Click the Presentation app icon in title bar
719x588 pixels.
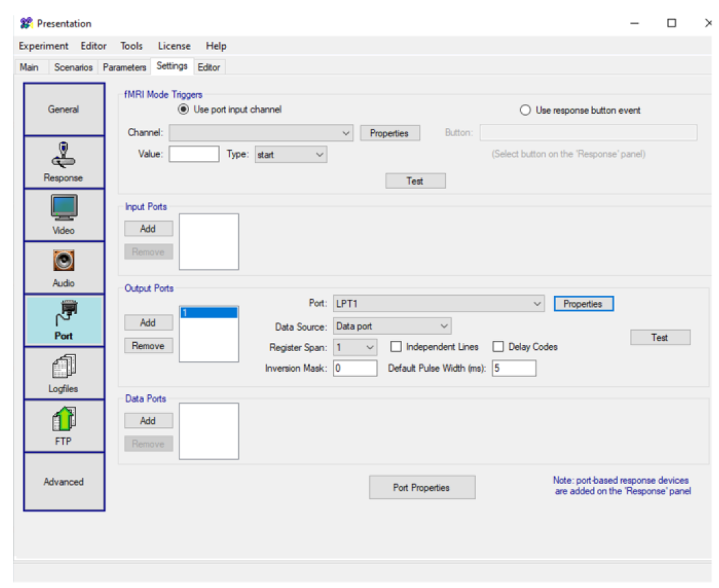click(26, 23)
